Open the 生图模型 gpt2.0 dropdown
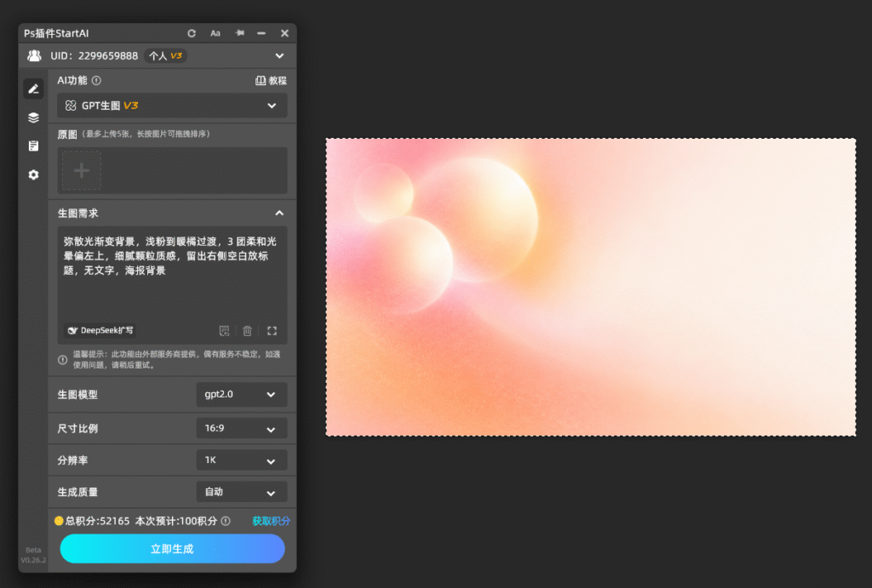The image size is (872, 588). (241, 394)
